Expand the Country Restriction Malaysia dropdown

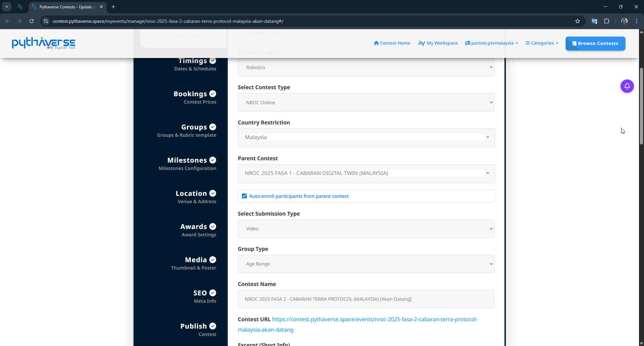pos(366,137)
